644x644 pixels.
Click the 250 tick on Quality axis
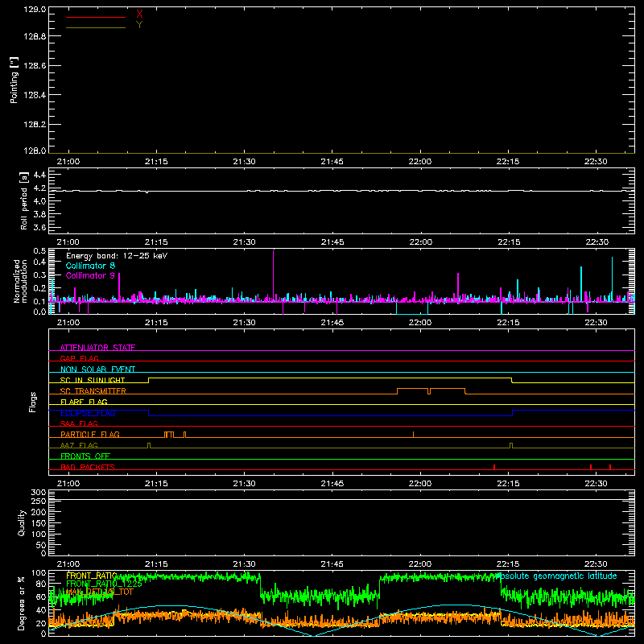click(39, 502)
